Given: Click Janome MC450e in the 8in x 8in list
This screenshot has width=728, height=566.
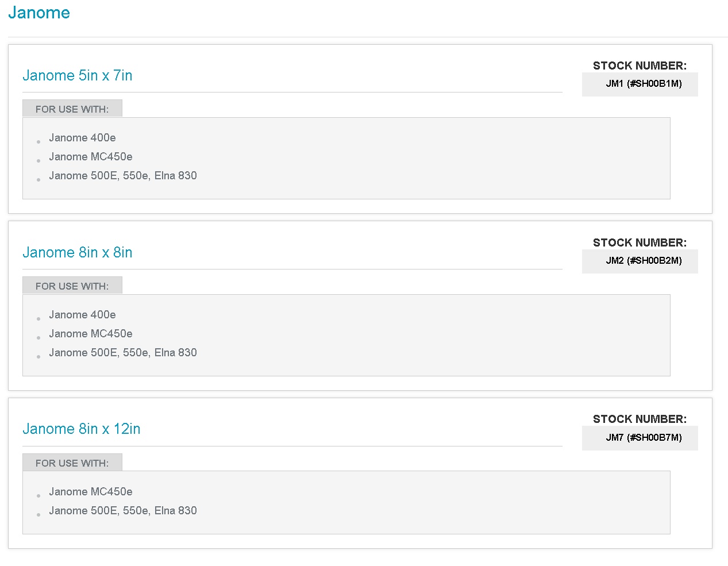Looking at the screenshot, I should 91,334.
